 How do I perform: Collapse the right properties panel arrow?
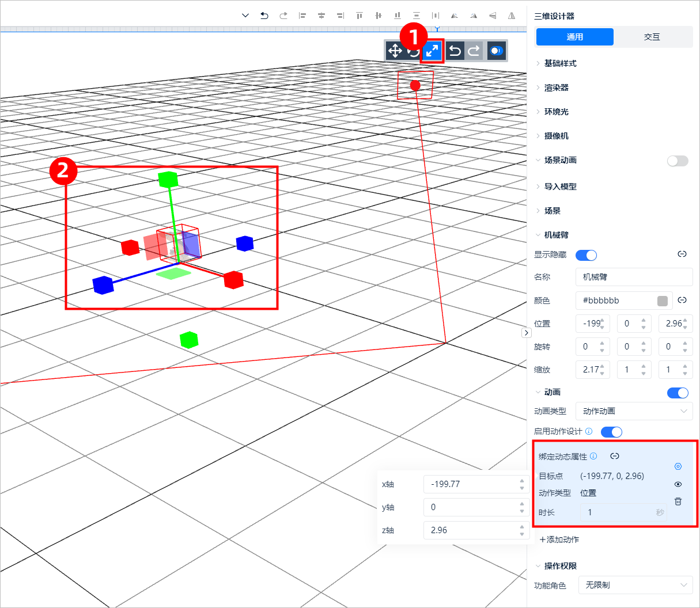526,333
